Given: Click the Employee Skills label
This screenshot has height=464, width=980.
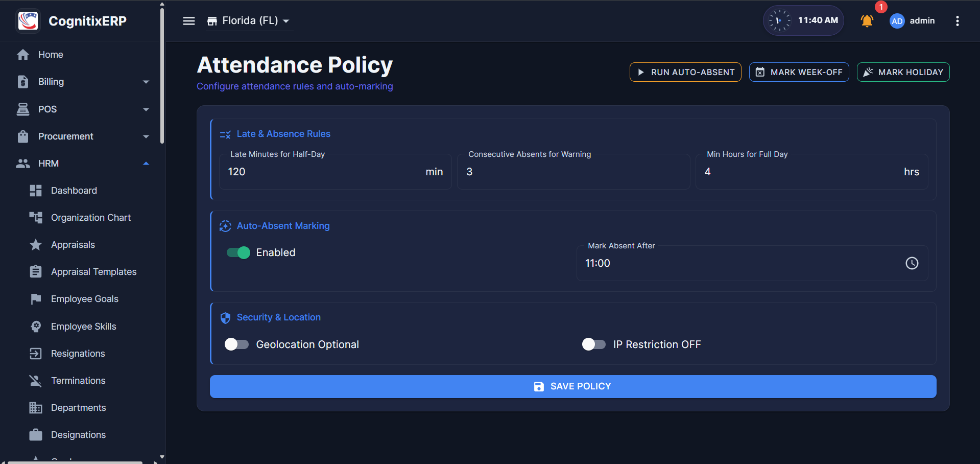Looking at the screenshot, I should 84,327.
